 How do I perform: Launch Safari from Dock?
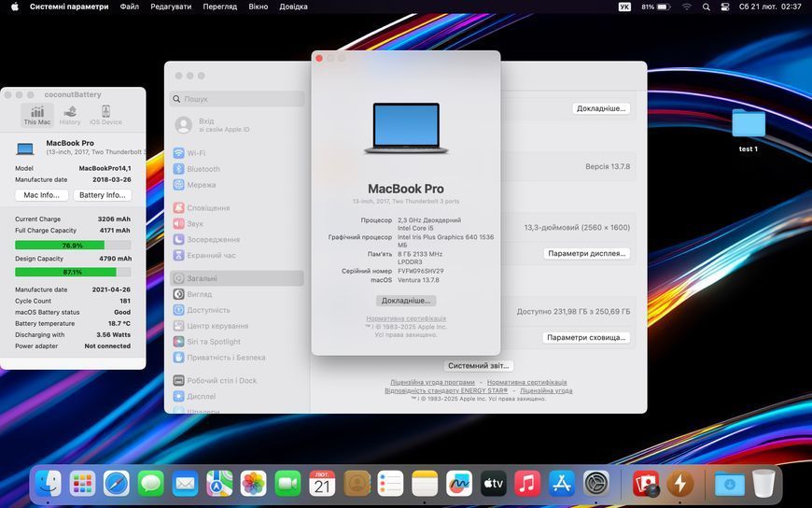(x=117, y=484)
